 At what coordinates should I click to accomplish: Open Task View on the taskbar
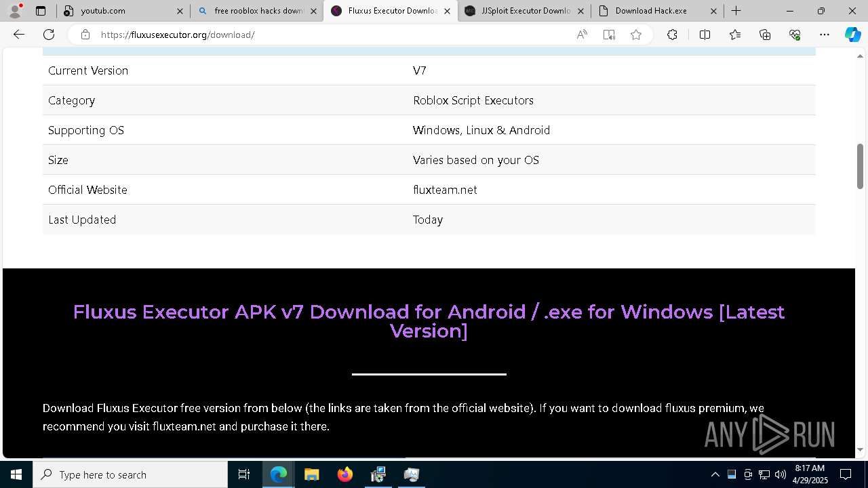[x=244, y=474]
